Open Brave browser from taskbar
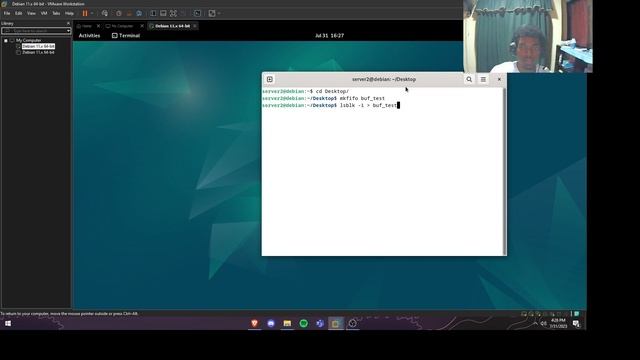 click(x=254, y=323)
